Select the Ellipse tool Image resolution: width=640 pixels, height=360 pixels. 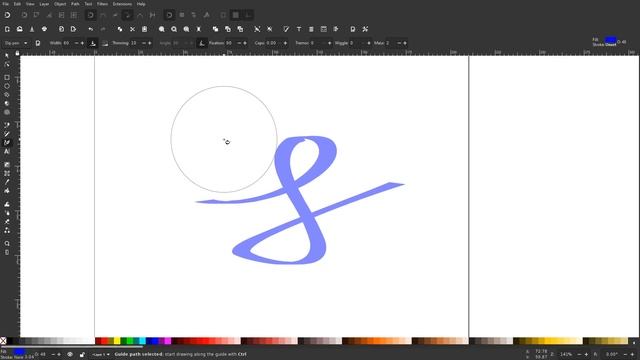click(x=7, y=86)
